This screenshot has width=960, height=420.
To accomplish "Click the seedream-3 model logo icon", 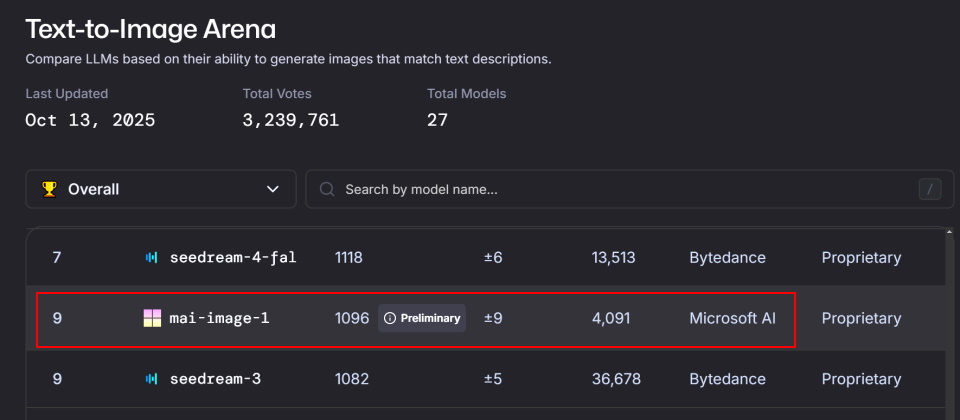I will click(x=151, y=380).
